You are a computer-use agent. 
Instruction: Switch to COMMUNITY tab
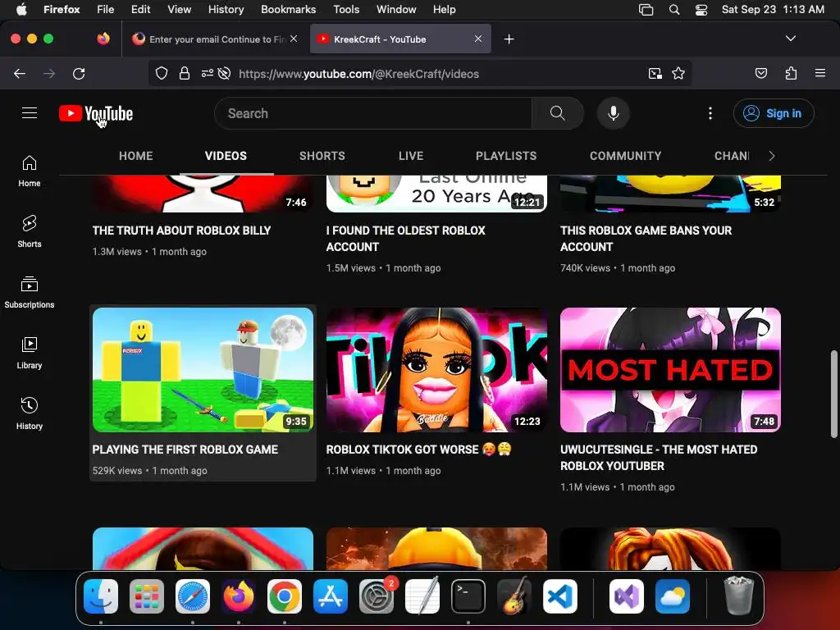(x=625, y=156)
